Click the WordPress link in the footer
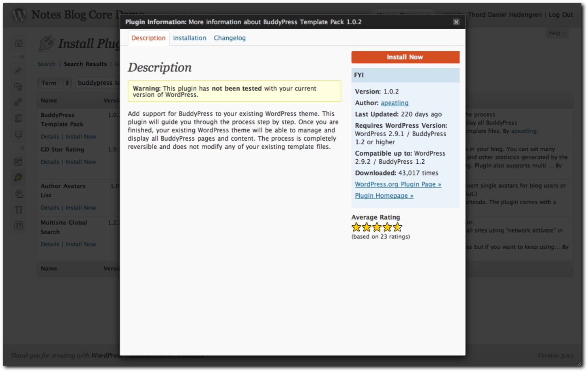588x372 pixels. point(106,355)
